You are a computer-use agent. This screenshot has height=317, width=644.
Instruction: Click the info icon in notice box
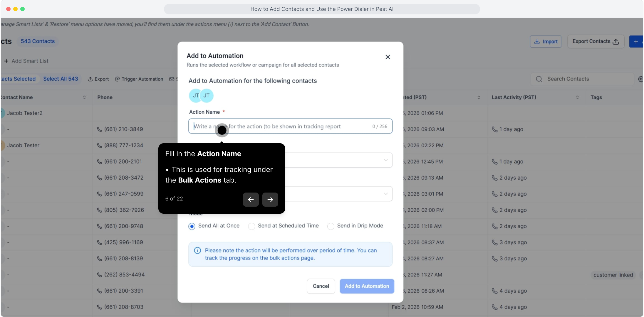coord(197,250)
